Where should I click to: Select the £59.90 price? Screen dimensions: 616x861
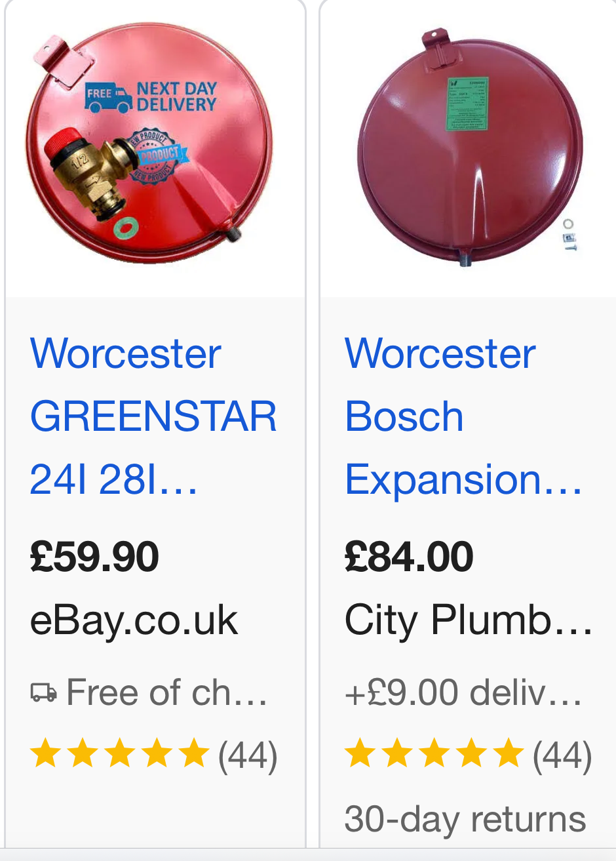click(x=94, y=557)
